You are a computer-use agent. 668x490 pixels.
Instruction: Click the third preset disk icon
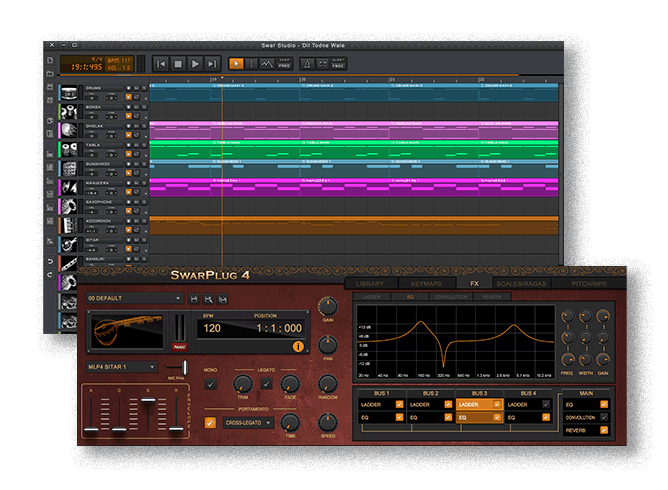[x=222, y=299]
